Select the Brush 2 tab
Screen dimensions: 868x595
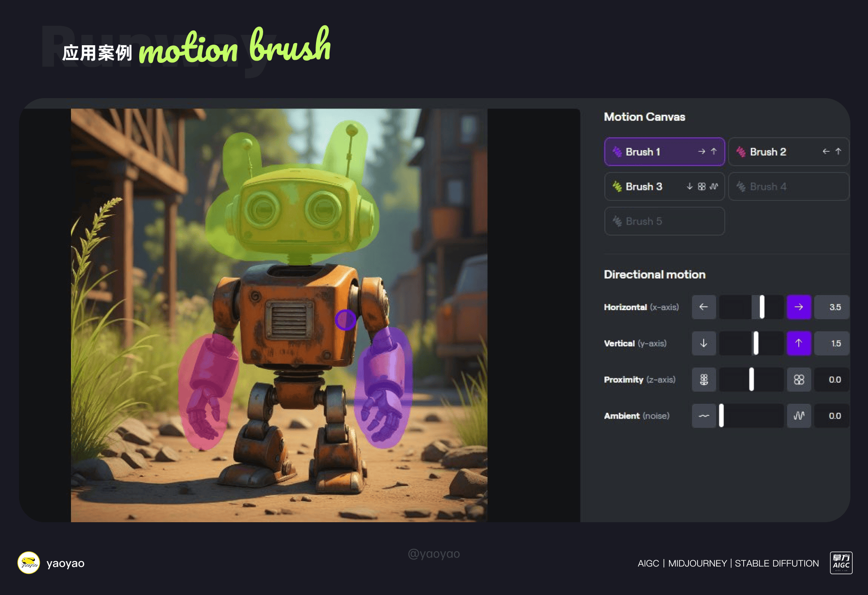(788, 151)
